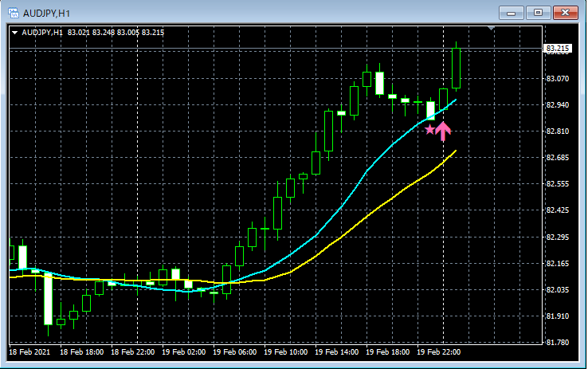Click the 83.070 price axis label
This screenshot has width=588, height=369.
(557, 78)
